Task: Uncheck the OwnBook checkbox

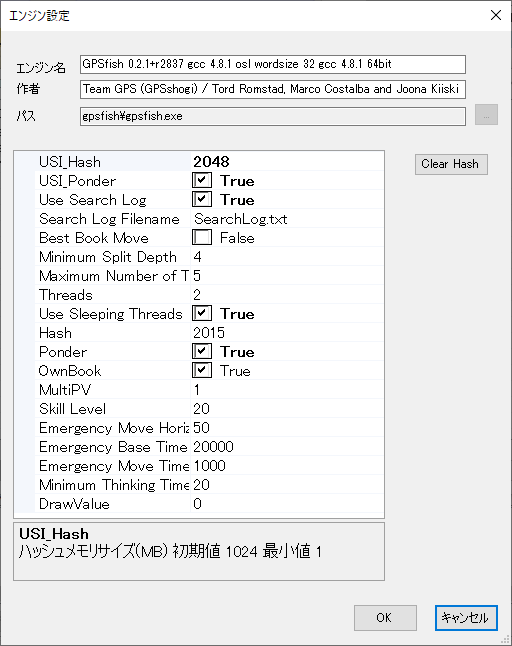Action: 202,370
